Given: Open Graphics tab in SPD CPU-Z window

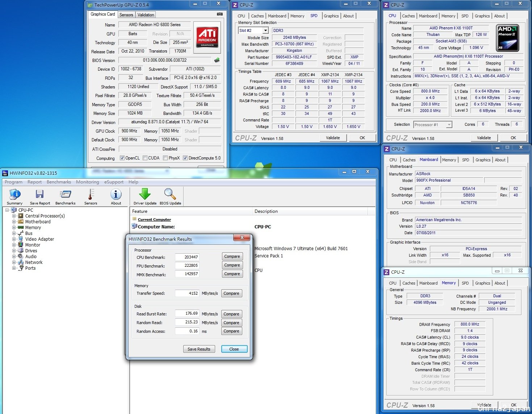Looking at the screenshot, I should point(331,16).
